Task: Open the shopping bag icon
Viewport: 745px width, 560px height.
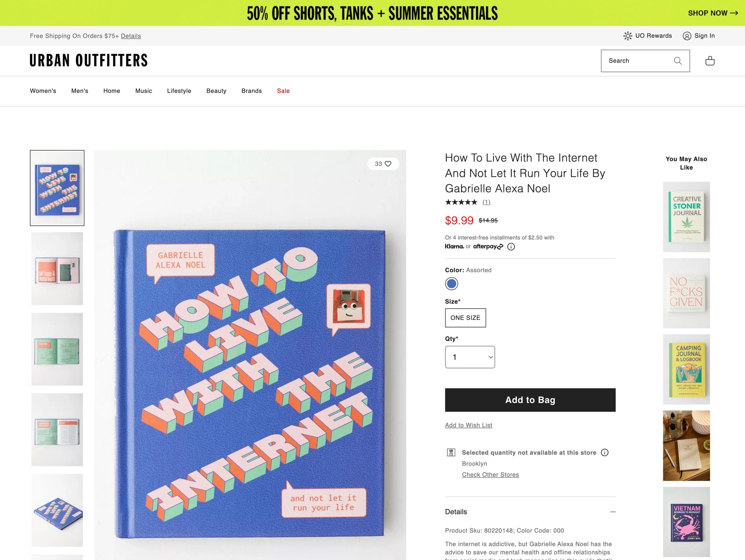Action: pos(710,61)
